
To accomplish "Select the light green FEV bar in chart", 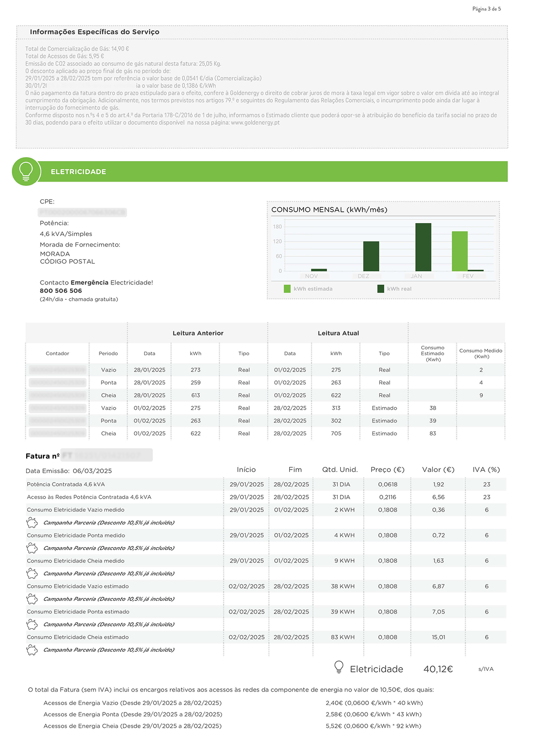I will click(x=460, y=251).
